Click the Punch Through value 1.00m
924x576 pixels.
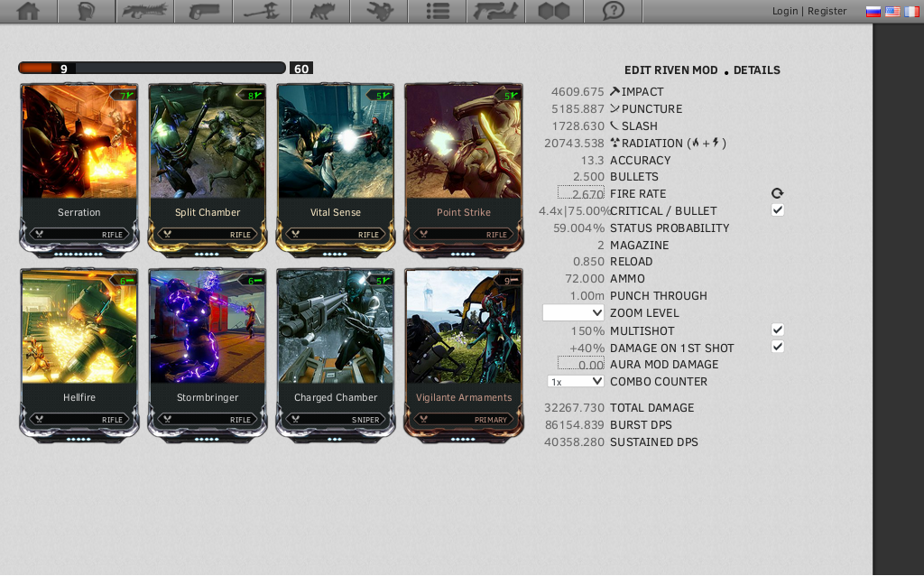[x=587, y=295]
